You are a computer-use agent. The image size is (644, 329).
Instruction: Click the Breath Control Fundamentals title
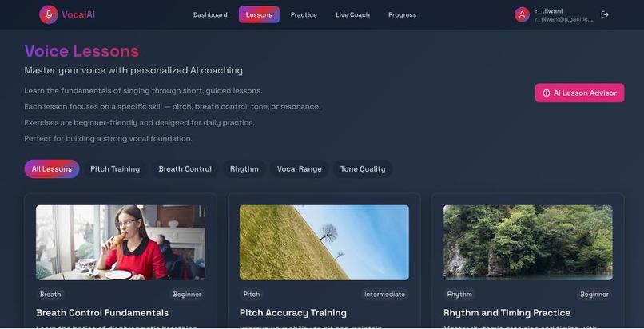coord(102,313)
